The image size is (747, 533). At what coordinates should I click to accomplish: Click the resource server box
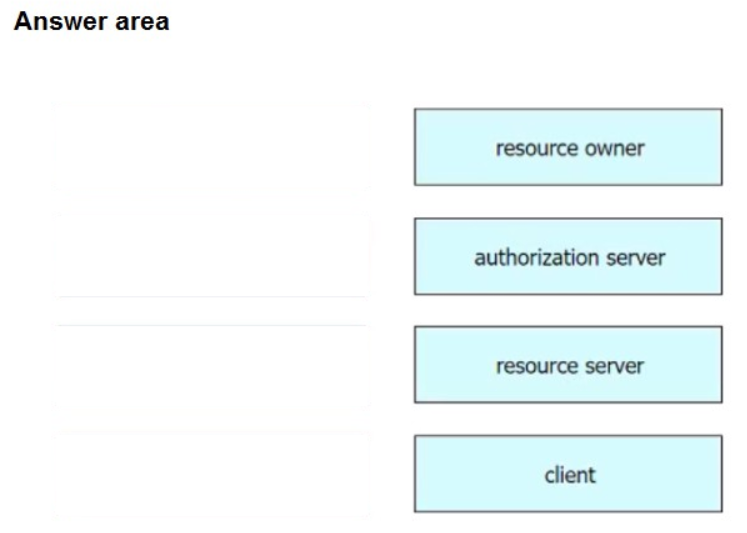(x=567, y=365)
